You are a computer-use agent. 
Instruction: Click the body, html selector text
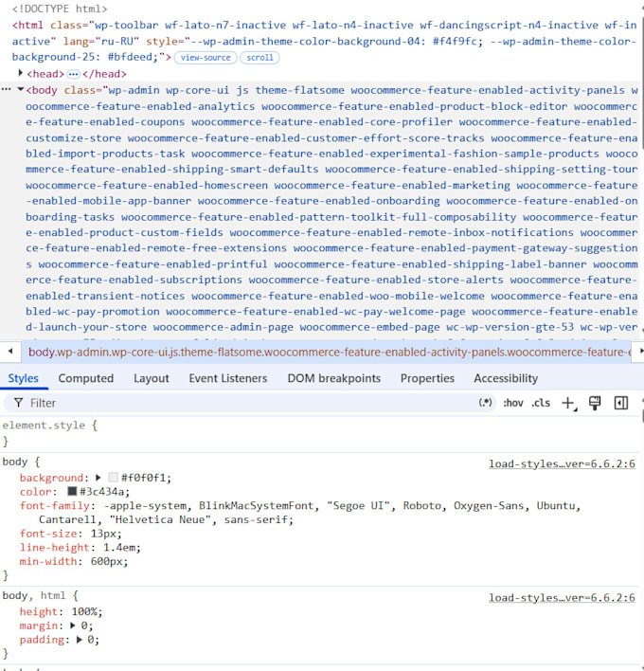point(34,596)
